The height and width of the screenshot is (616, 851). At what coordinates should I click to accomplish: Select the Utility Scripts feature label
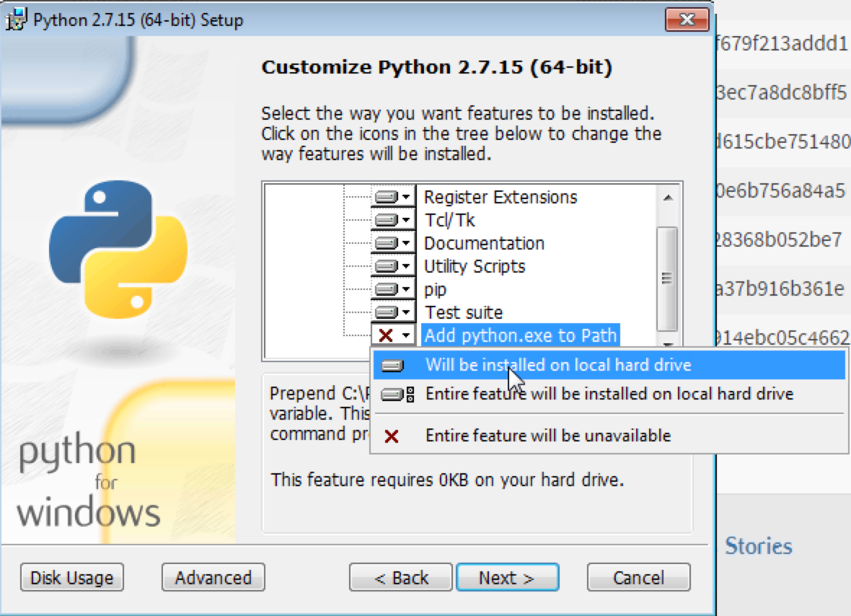(x=475, y=266)
